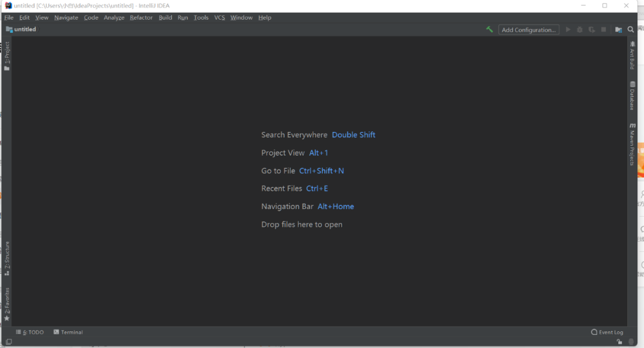The image size is (644, 348).
Task: Open the Event Log
Action: (607, 332)
